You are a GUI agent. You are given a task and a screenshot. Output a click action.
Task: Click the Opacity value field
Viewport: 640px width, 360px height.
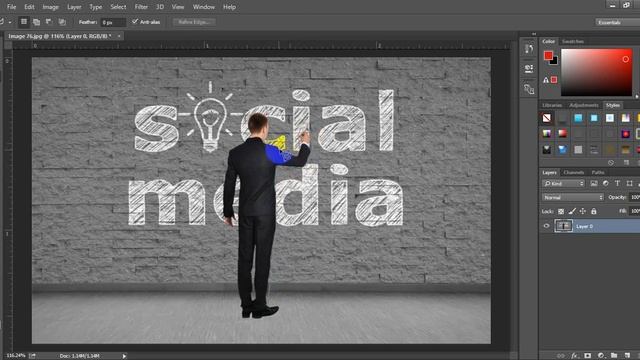coord(634,198)
